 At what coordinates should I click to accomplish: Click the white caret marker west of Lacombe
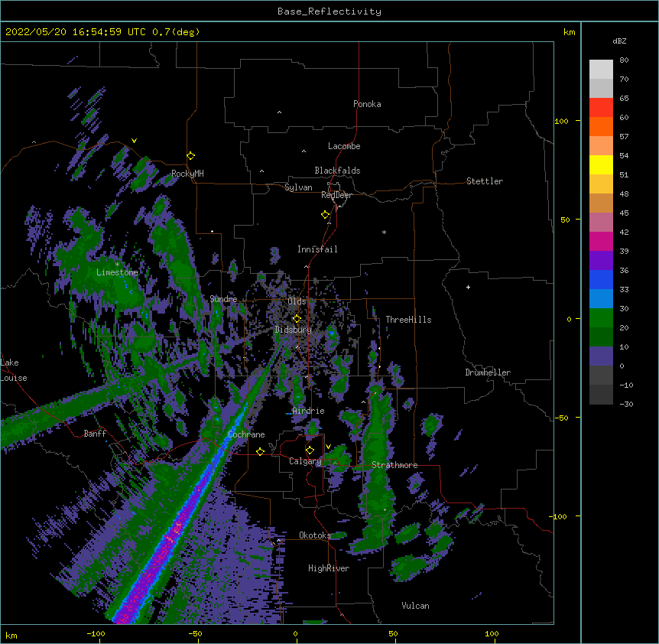point(304,151)
